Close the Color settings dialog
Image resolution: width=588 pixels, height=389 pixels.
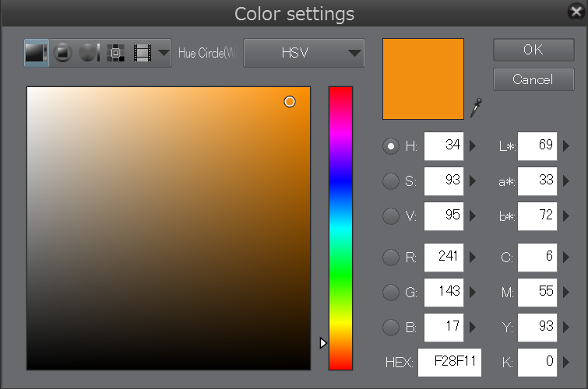576,12
